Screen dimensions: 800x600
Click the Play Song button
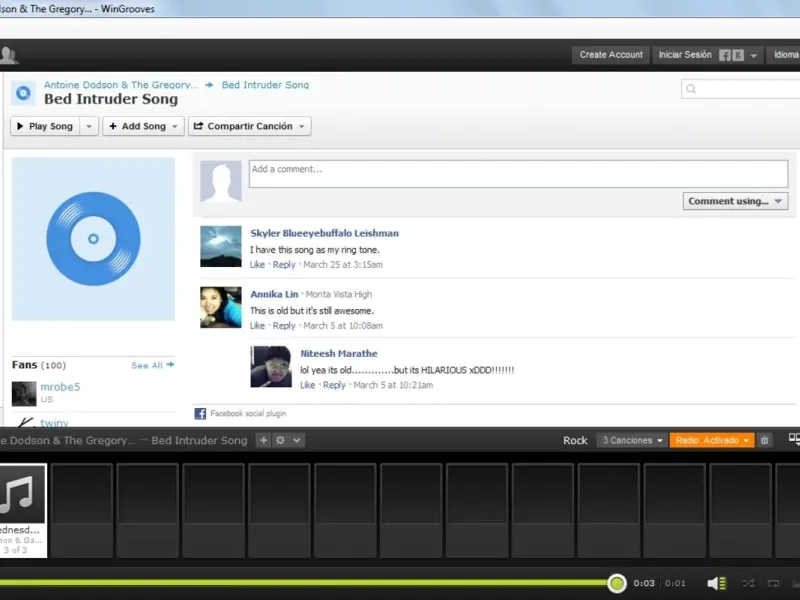45,126
